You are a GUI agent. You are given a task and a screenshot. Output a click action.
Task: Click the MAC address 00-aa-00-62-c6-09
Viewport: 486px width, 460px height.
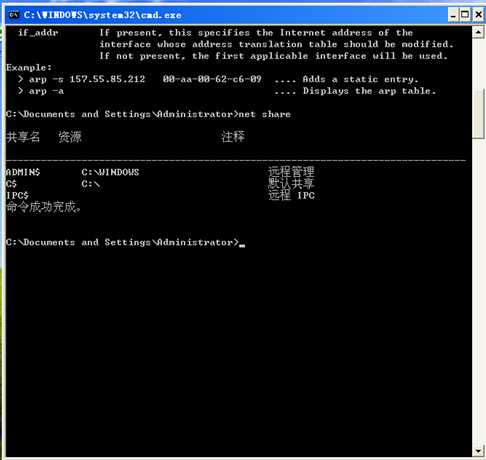(212, 79)
